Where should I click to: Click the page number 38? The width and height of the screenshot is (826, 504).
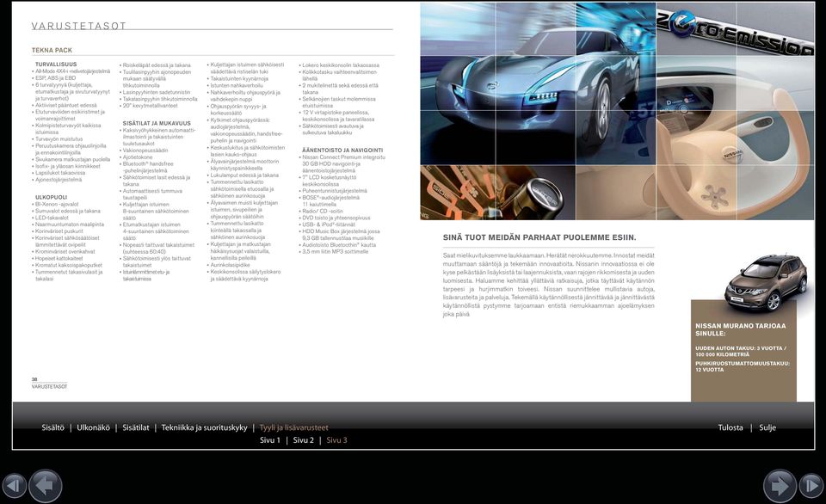(34, 379)
